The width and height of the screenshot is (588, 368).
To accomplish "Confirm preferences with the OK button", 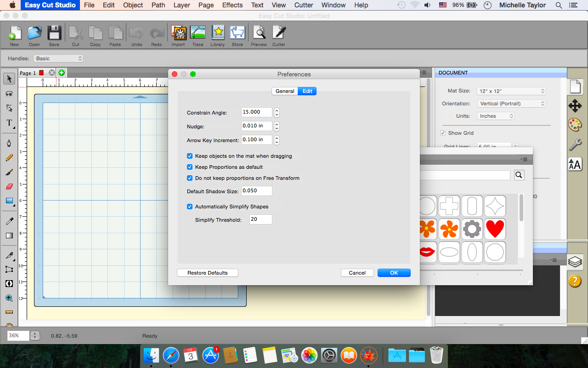I will click(394, 272).
